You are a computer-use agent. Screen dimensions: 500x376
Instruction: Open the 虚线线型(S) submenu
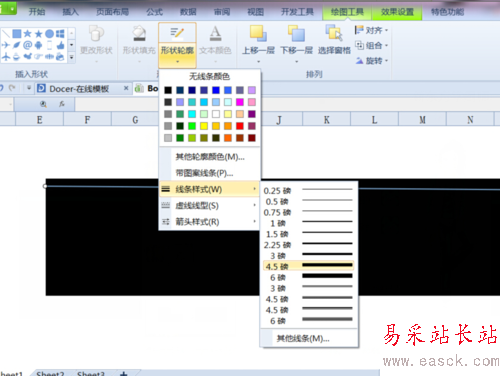point(209,206)
